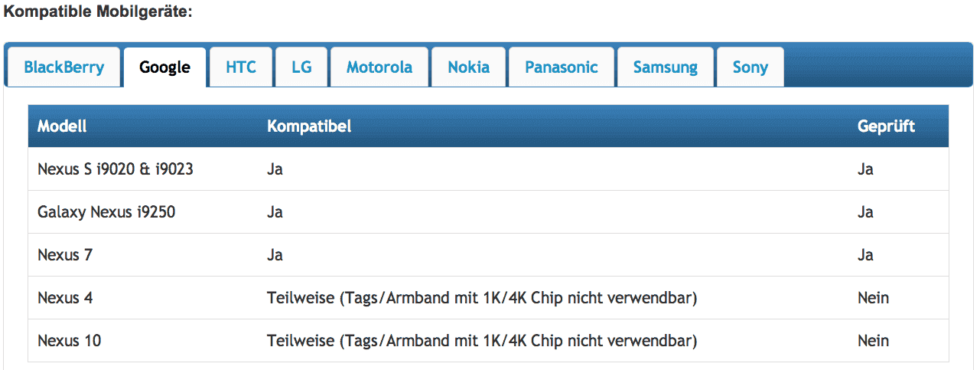View the Samsung tab
Screen dimensions: 980x370
(x=666, y=67)
